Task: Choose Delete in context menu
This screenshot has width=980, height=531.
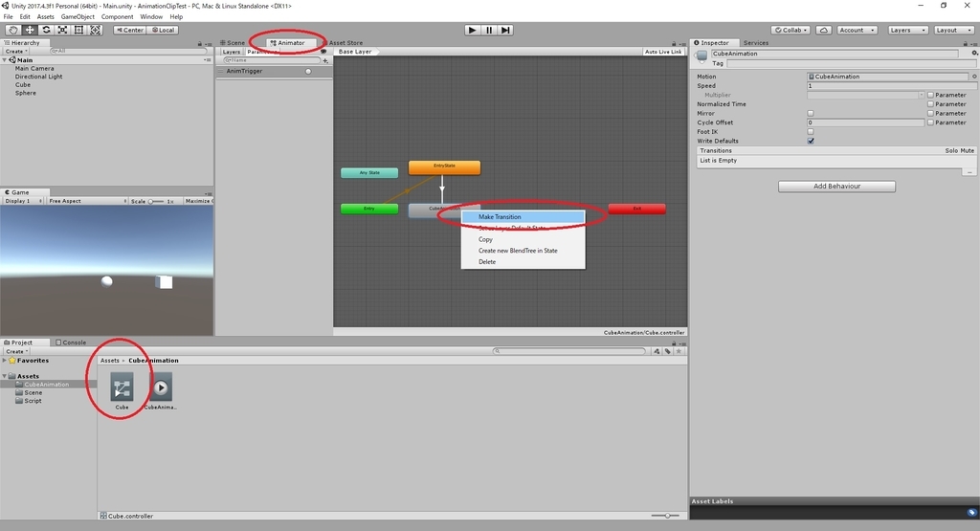Action: [x=523, y=262]
